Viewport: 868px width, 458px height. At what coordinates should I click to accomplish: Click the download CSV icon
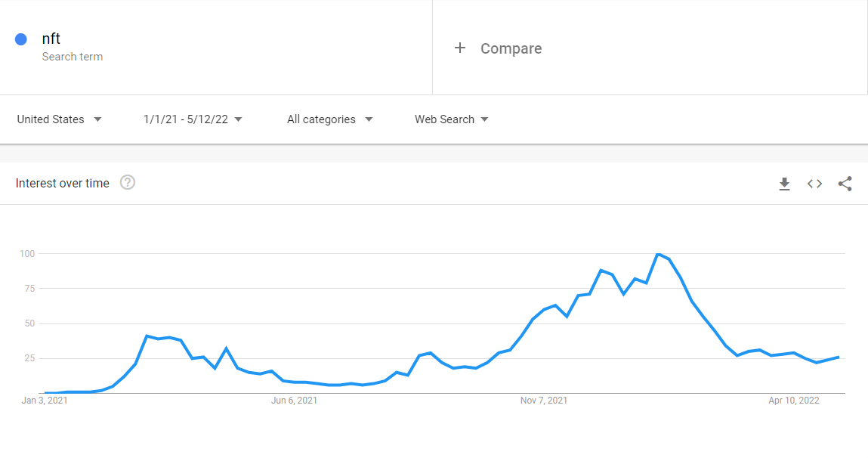point(784,184)
